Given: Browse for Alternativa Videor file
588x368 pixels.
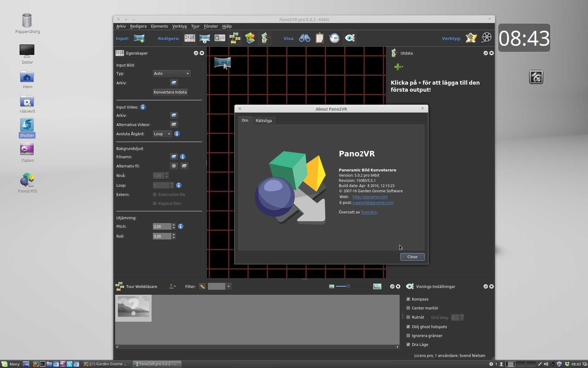Looking at the screenshot, I should point(174,125).
